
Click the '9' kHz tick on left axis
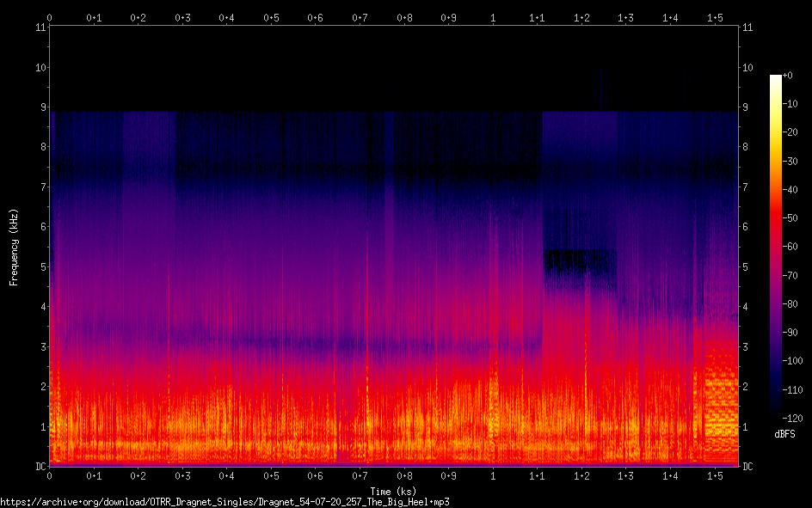42,107
